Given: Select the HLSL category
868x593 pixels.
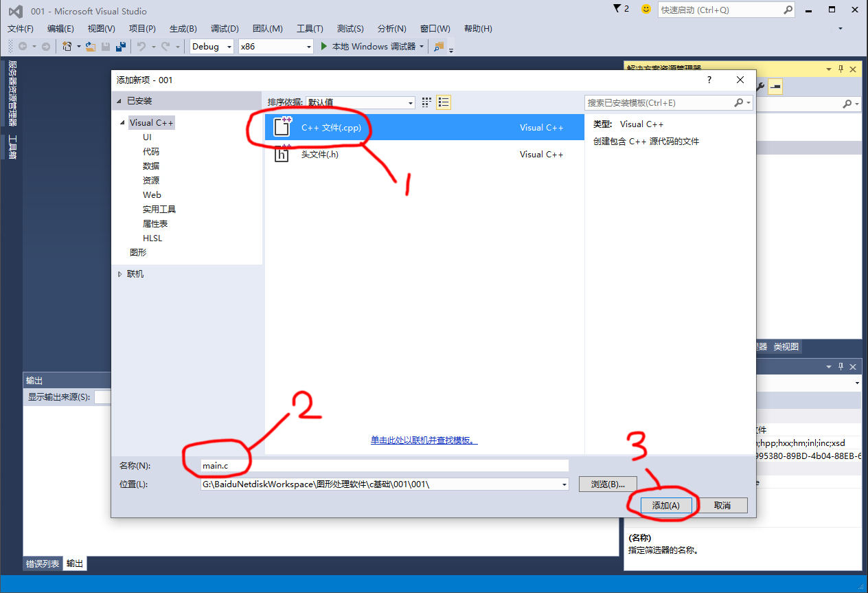Looking at the screenshot, I should 152,238.
